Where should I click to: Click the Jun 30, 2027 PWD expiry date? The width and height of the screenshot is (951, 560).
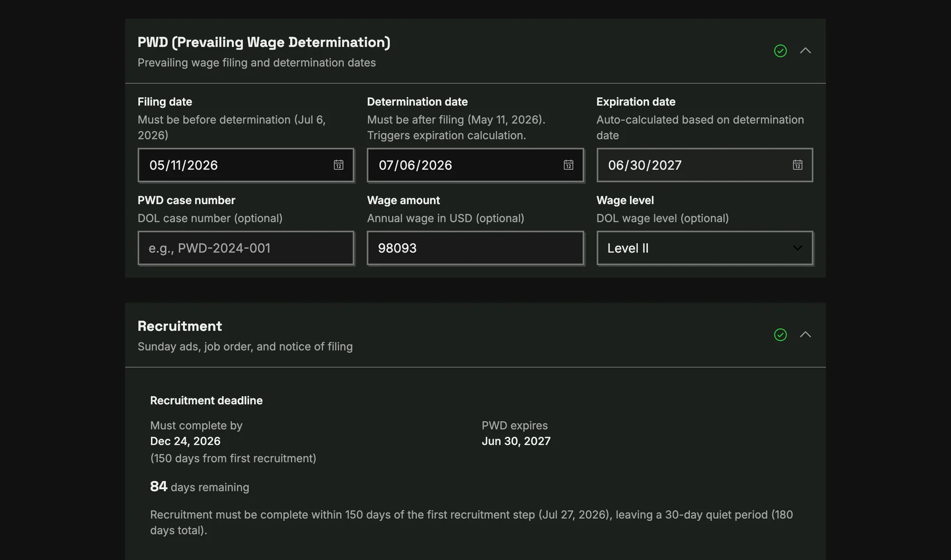click(516, 441)
